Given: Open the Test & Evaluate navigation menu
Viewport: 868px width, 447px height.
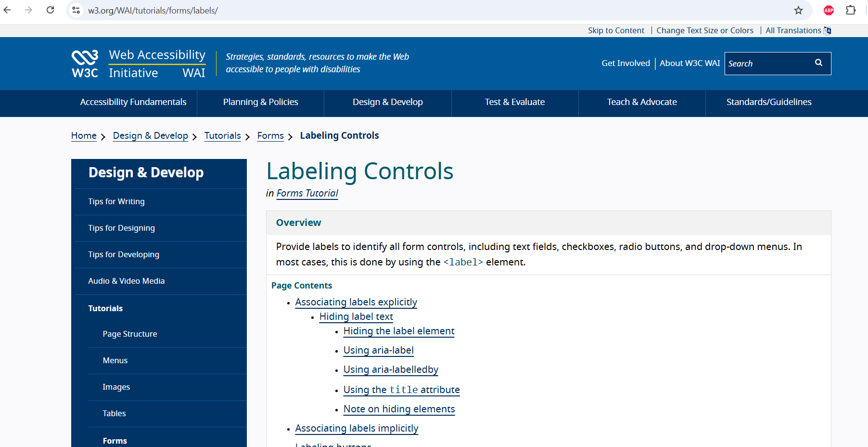Looking at the screenshot, I should (514, 102).
